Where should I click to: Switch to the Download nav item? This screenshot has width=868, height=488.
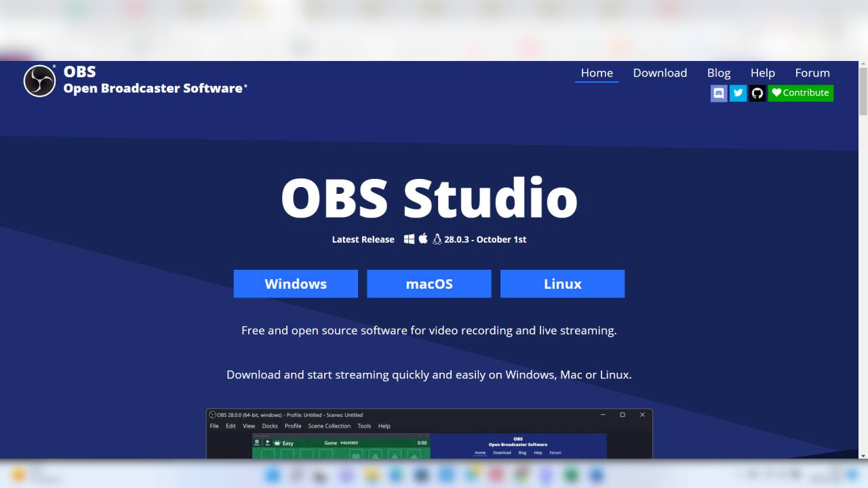tap(660, 73)
